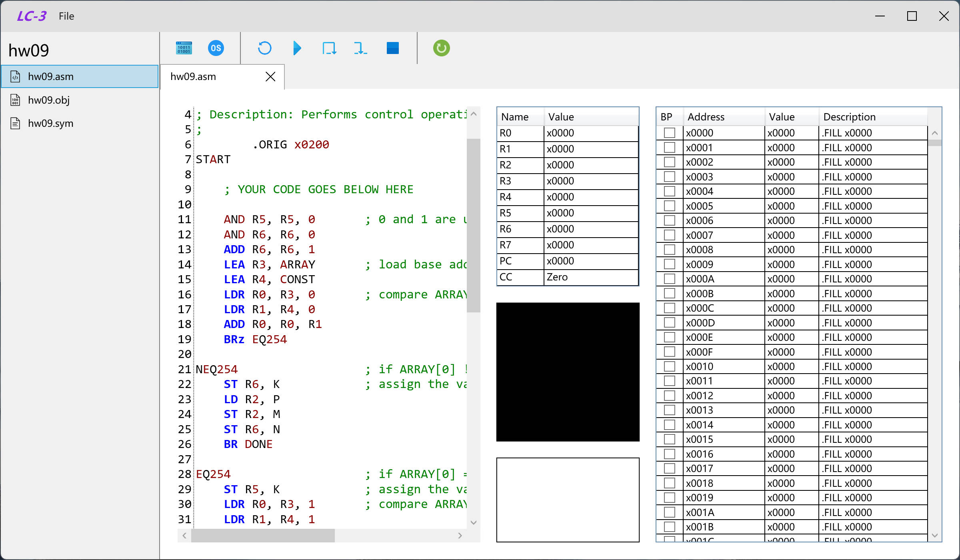Check the breakpoint box for x0010

(669, 366)
